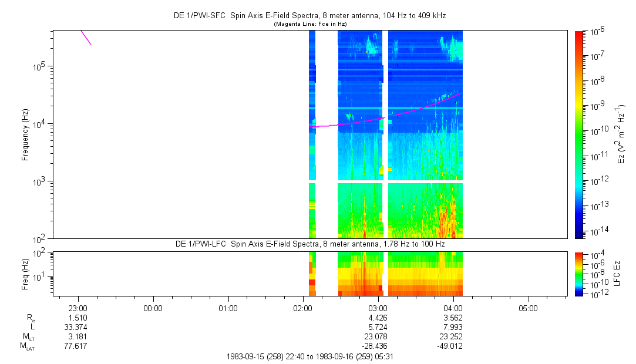The width and height of the screenshot is (636, 364).
Task: Click the 05:00 time tick label
Action: click(528, 308)
